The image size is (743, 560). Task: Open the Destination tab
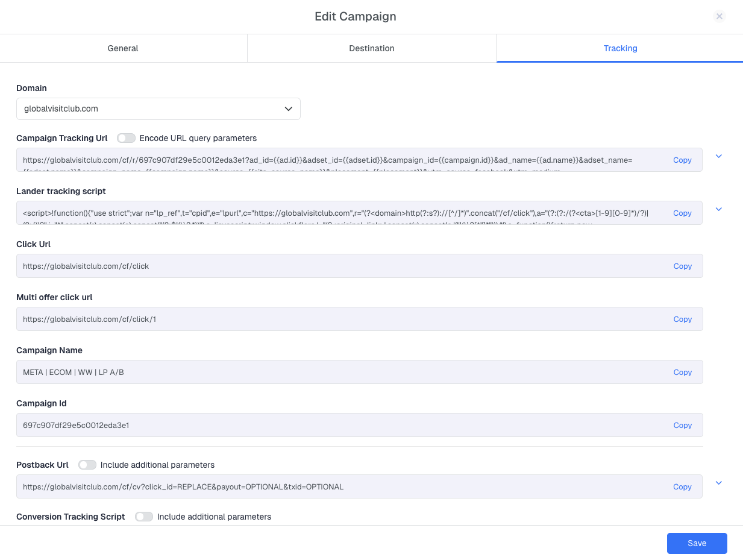(x=372, y=48)
